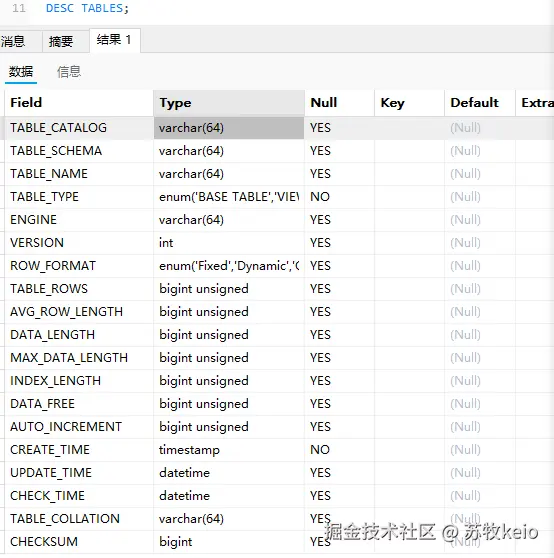
Task: Click the int type cell of VERSION
Action: [229, 243]
